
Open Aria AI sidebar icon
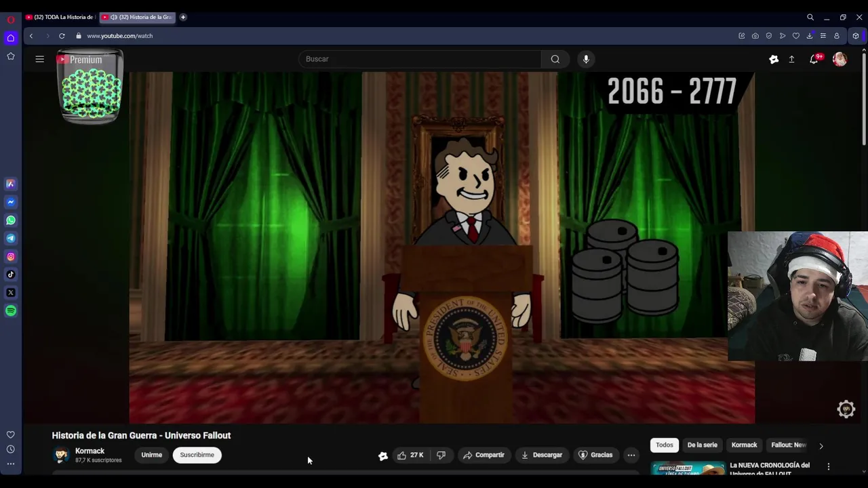click(x=11, y=184)
